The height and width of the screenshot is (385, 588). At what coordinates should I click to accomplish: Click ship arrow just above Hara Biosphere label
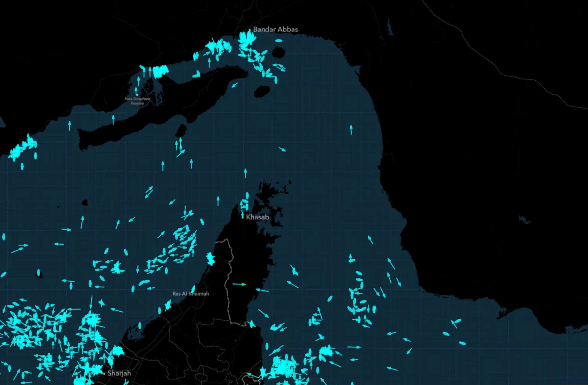coord(136,91)
